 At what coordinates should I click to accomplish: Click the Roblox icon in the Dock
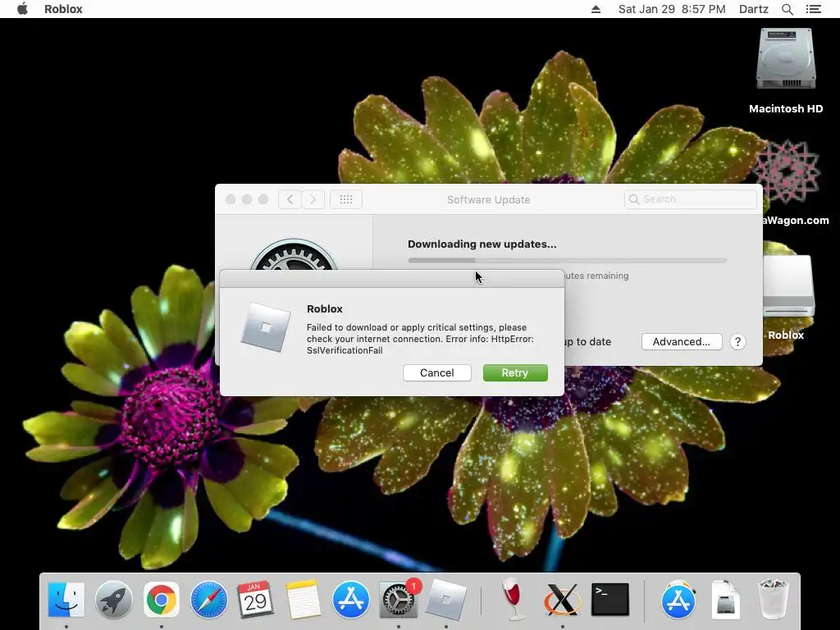coord(445,600)
